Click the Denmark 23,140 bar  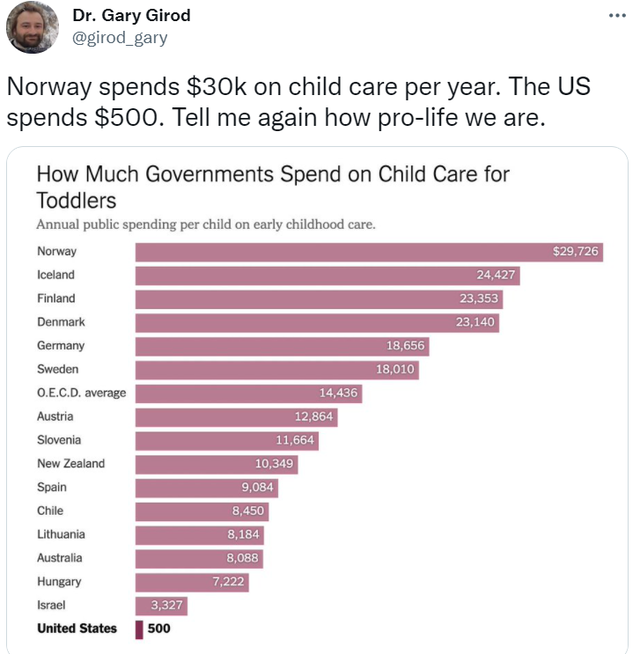point(317,323)
